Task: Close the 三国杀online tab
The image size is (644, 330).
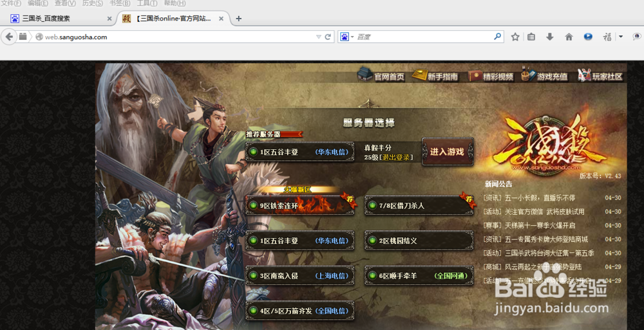Action: click(x=221, y=19)
